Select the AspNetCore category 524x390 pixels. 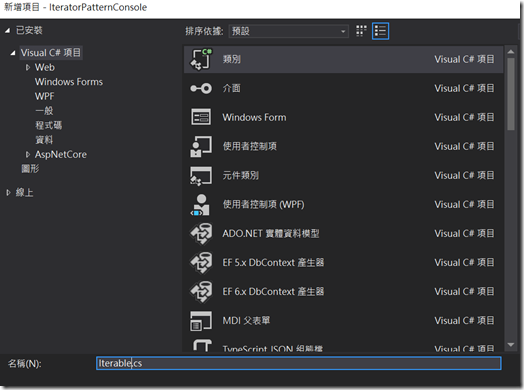61,154
